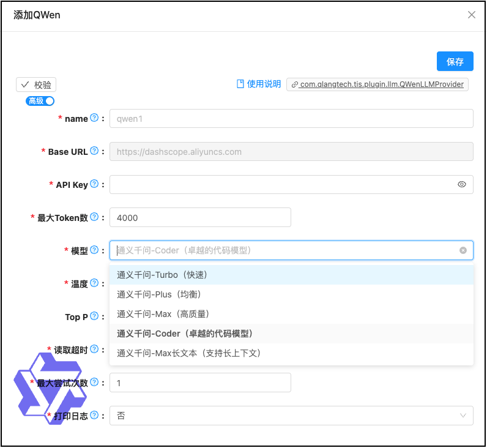Click the Top P help icon
This screenshot has width=487, height=448.
pyautogui.click(x=94, y=316)
